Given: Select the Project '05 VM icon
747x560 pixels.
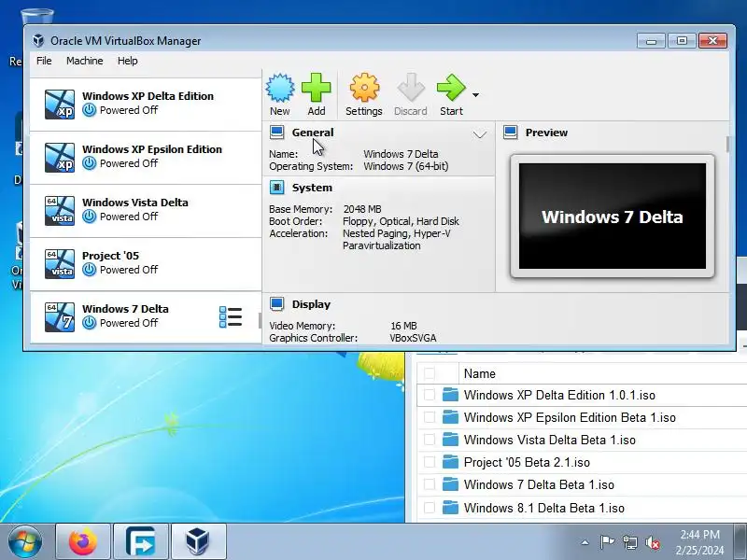Looking at the screenshot, I should pos(60,264).
